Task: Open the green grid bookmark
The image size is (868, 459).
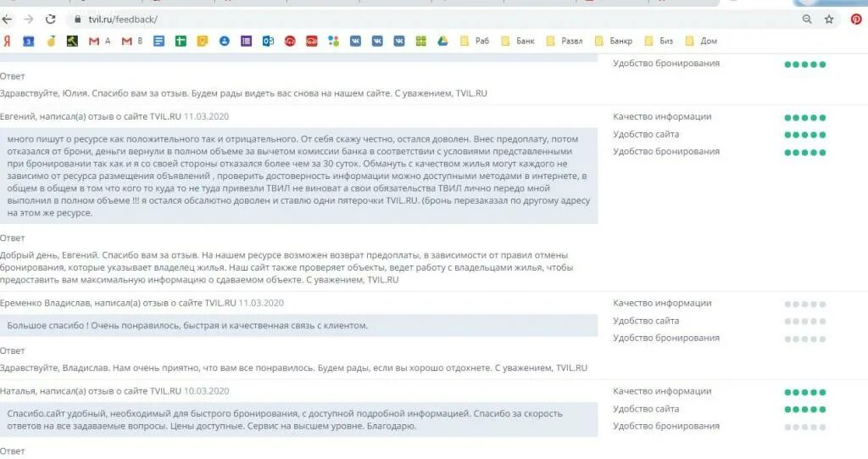Action: click(x=420, y=41)
